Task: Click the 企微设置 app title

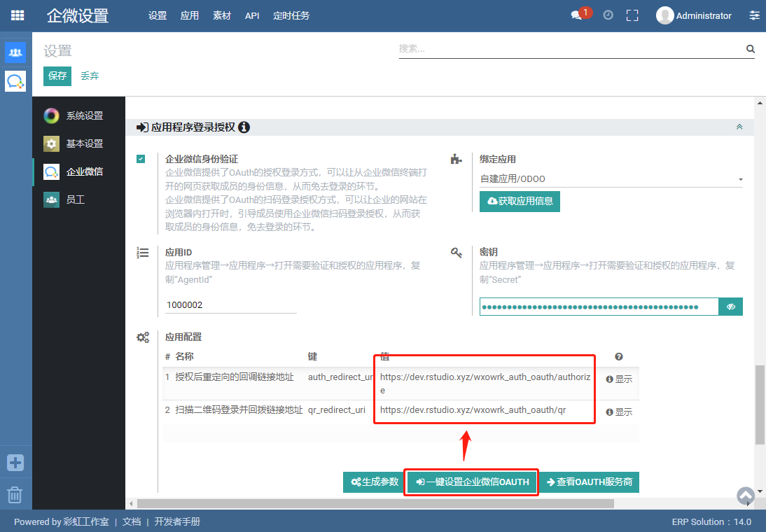Action: tap(78, 15)
